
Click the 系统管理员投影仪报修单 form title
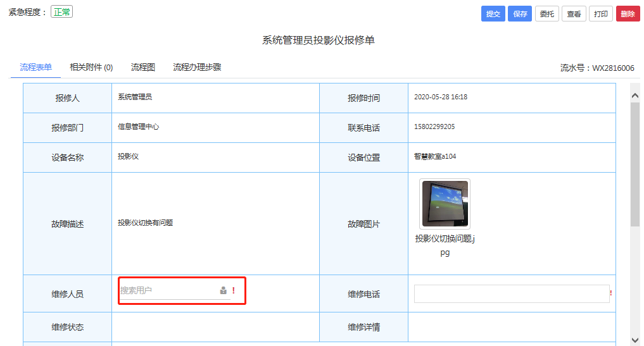coord(319,40)
